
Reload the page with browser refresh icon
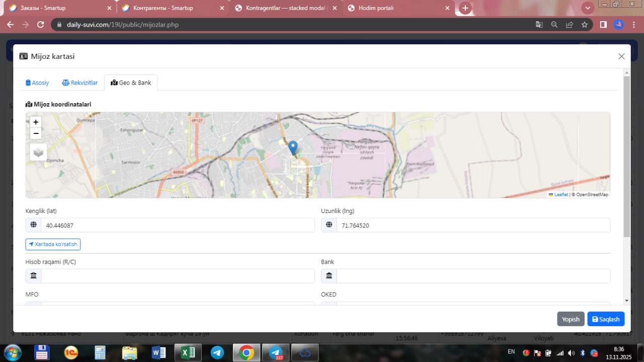click(41, 25)
